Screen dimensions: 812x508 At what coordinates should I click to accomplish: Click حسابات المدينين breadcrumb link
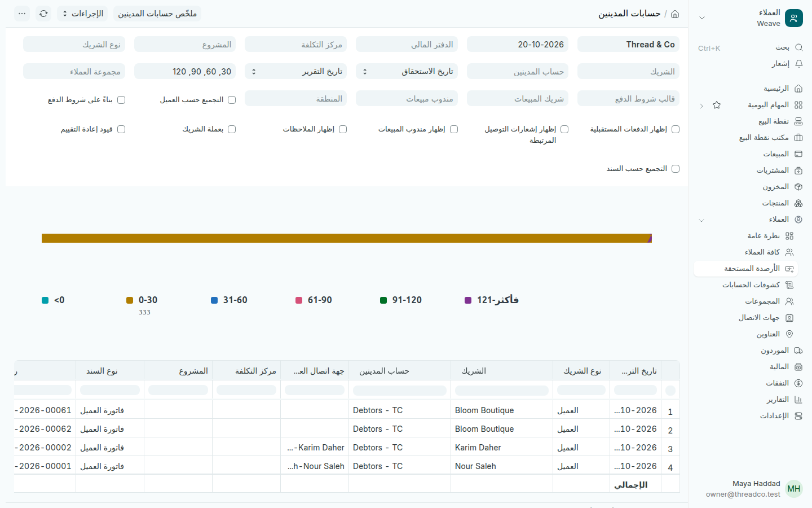629,14
